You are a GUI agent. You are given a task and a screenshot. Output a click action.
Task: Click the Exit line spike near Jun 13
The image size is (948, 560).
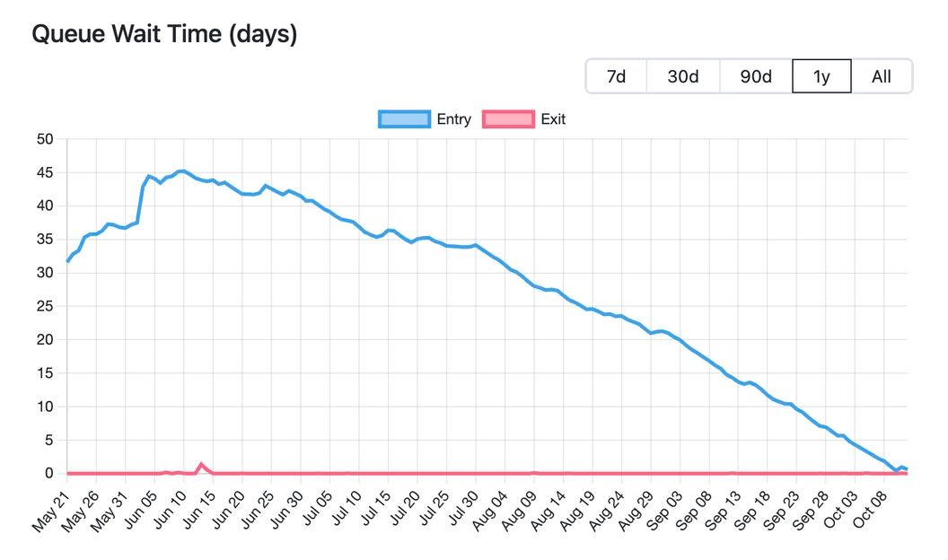pos(201,464)
